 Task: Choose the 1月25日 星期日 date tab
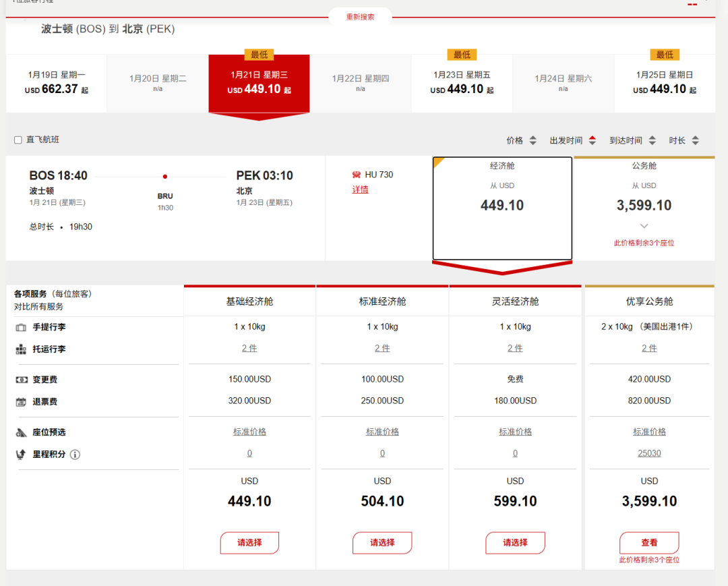pyautogui.click(x=664, y=83)
